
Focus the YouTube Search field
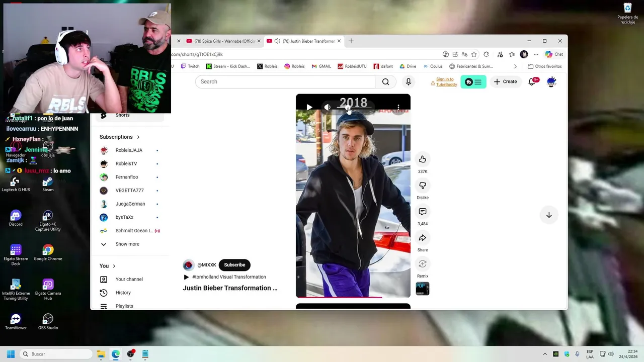pos(285,81)
